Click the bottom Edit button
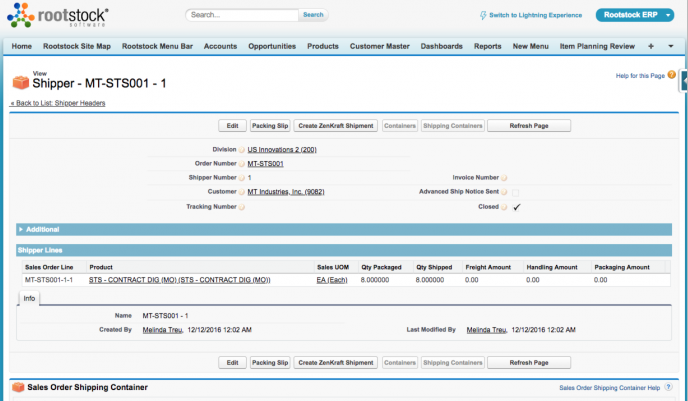688x401 pixels. point(233,363)
